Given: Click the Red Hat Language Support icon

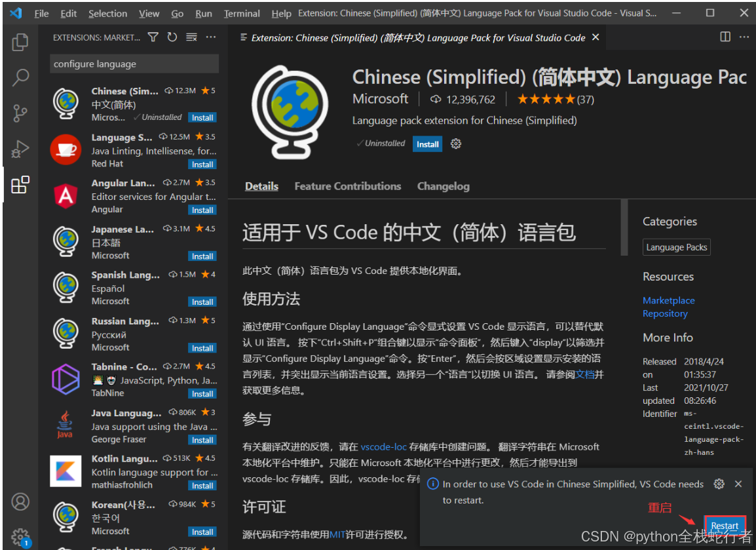Looking at the screenshot, I should click(66, 149).
